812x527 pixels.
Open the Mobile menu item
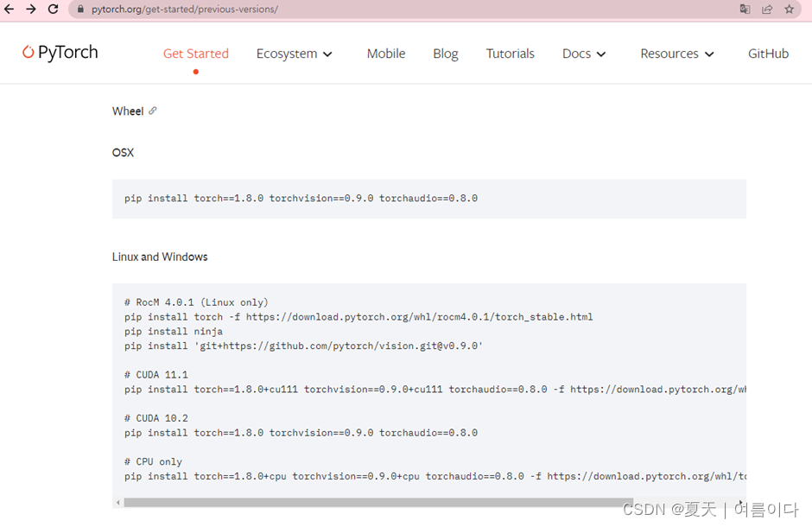pos(386,54)
